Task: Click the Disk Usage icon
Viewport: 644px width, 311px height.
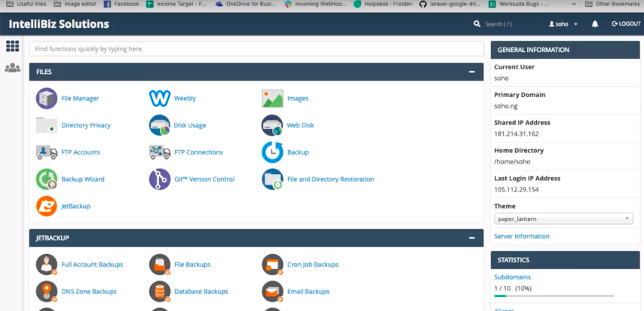Action: [x=160, y=125]
